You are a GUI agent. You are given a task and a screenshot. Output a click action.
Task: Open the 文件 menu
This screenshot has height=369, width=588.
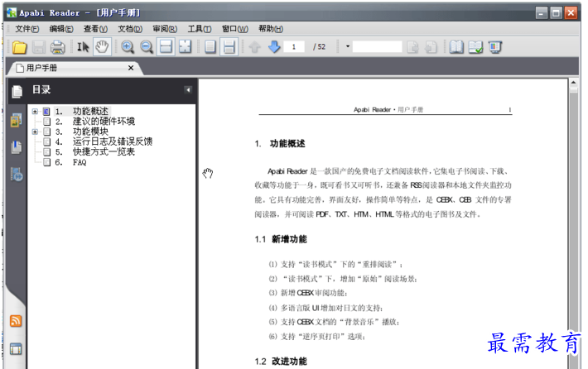click(x=27, y=29)
